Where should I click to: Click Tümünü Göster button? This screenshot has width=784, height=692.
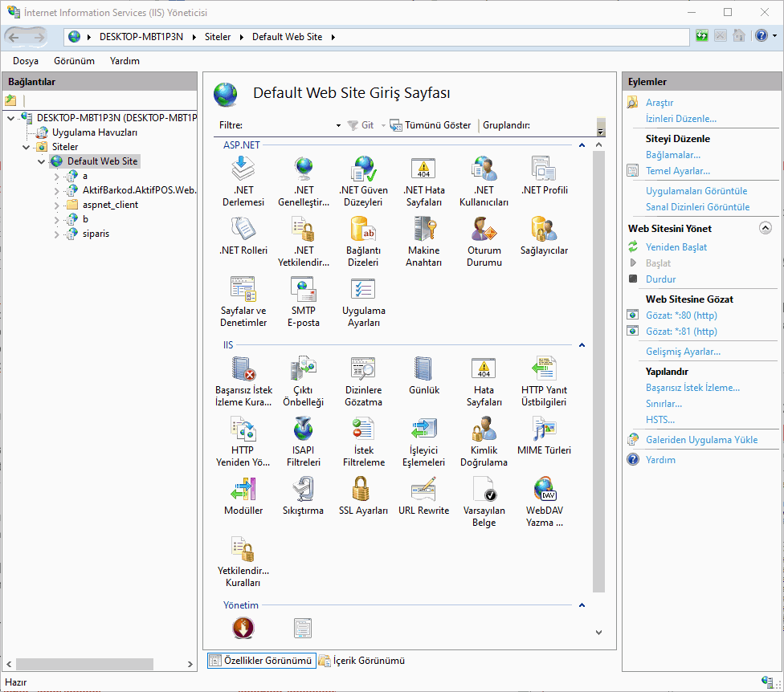(x=431, y=125)
